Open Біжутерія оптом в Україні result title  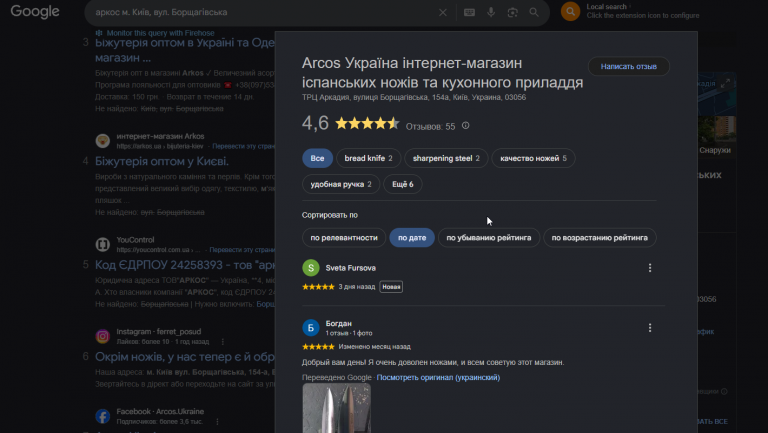point(185,50)
